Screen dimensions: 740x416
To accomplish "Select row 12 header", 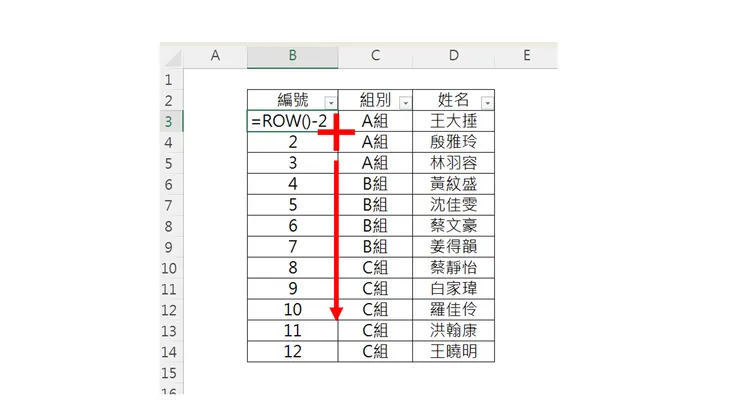I will click(171, 310).
